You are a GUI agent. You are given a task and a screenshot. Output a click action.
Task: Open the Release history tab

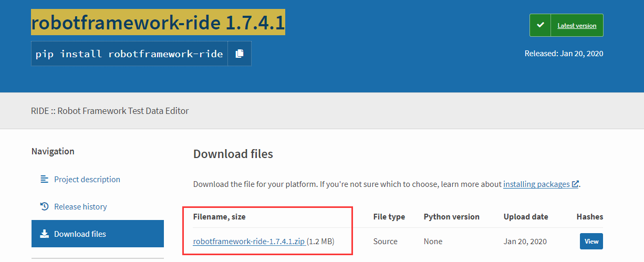click(x=80, y=207)
